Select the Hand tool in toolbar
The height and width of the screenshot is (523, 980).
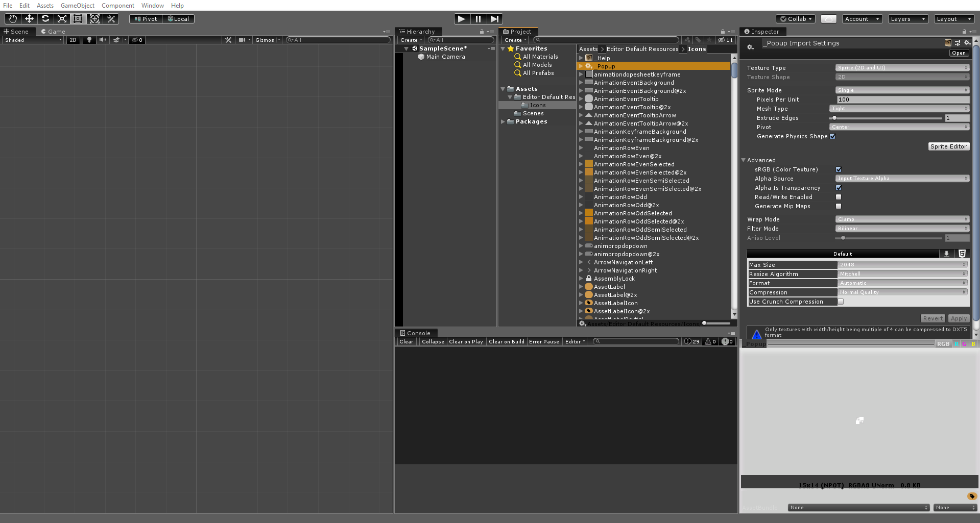coord(13,19)
